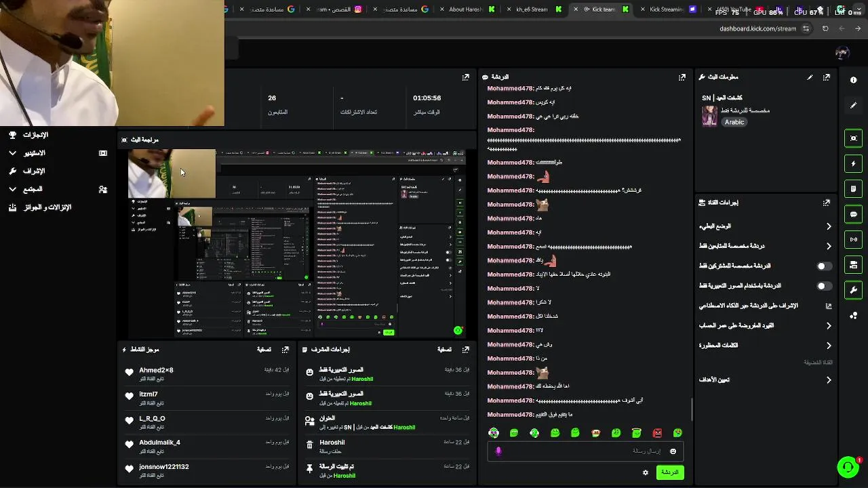Toggle the broadcast signal sidebar icon

(x=853, y=239)
